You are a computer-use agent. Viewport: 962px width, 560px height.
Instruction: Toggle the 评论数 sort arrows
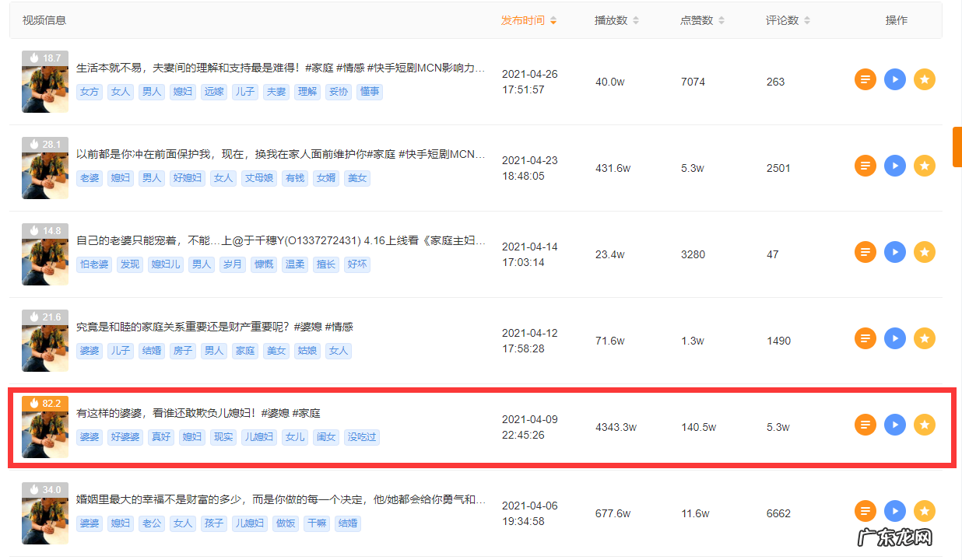788,20
